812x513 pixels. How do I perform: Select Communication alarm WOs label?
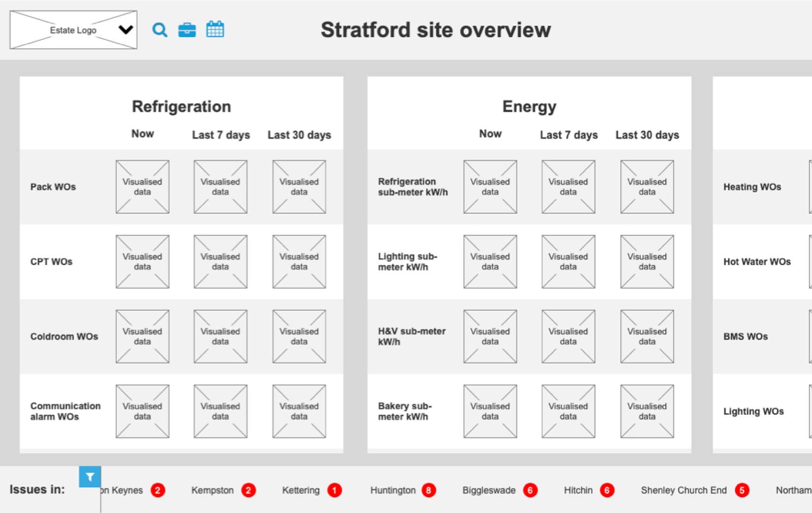(66, 411)
